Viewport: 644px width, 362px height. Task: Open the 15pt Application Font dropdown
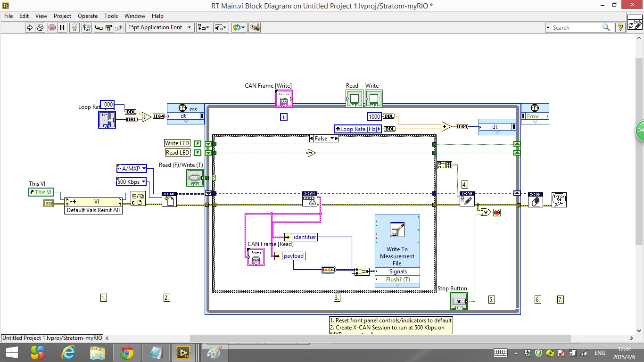coord(160,27)
